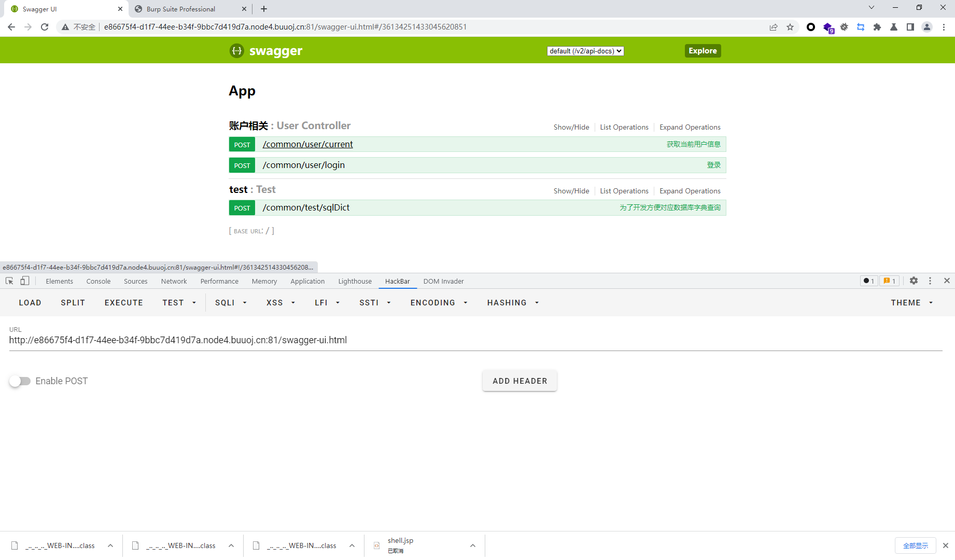Screen dimensions: 955x560
Task: Toggle DevTools device toolbar icon
Action: tap(25, 281)
